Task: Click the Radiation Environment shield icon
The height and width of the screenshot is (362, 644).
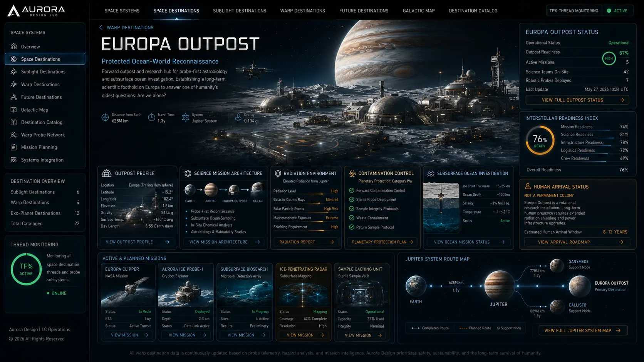Action: coord(278,173)
